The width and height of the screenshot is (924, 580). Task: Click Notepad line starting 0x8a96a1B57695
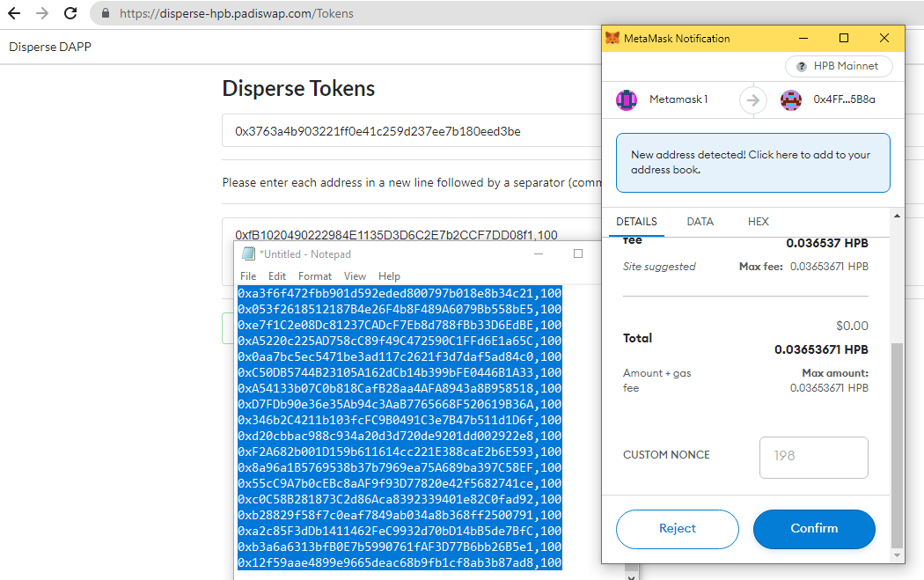400,467
